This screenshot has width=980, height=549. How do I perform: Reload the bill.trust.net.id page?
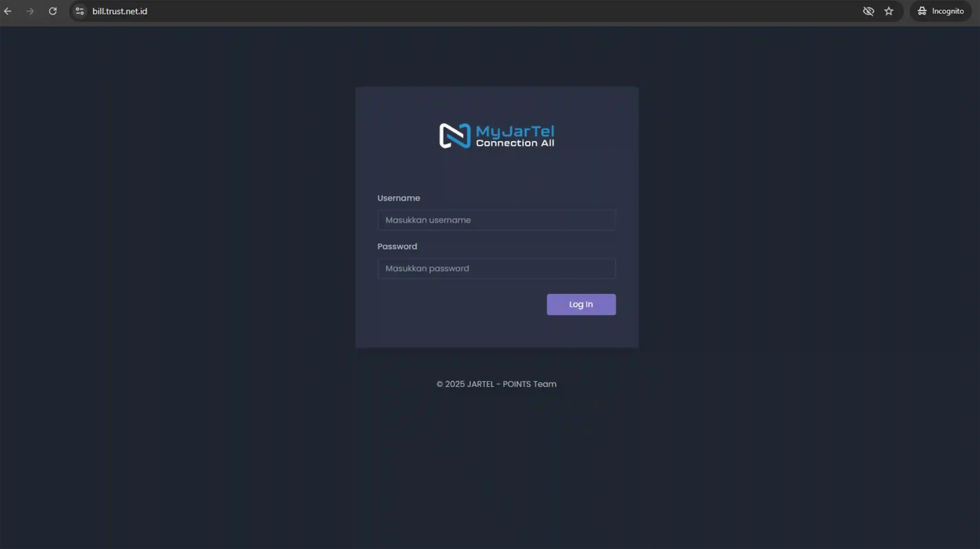click(53, 11)
